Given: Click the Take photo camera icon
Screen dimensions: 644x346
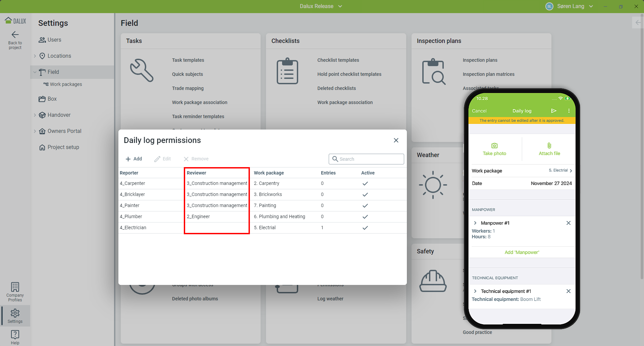Looking at the screenshot, I should click(494, 146).
